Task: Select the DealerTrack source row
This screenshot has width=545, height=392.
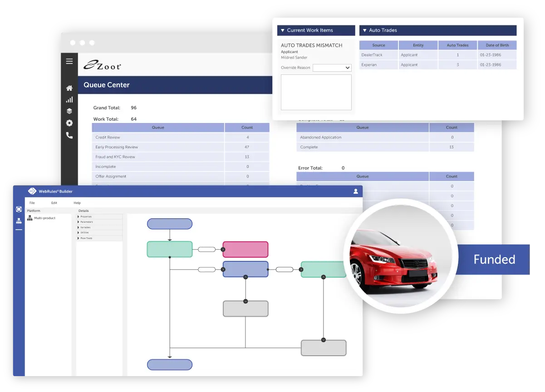Action: pyautogui.click(x=438, y=55)
